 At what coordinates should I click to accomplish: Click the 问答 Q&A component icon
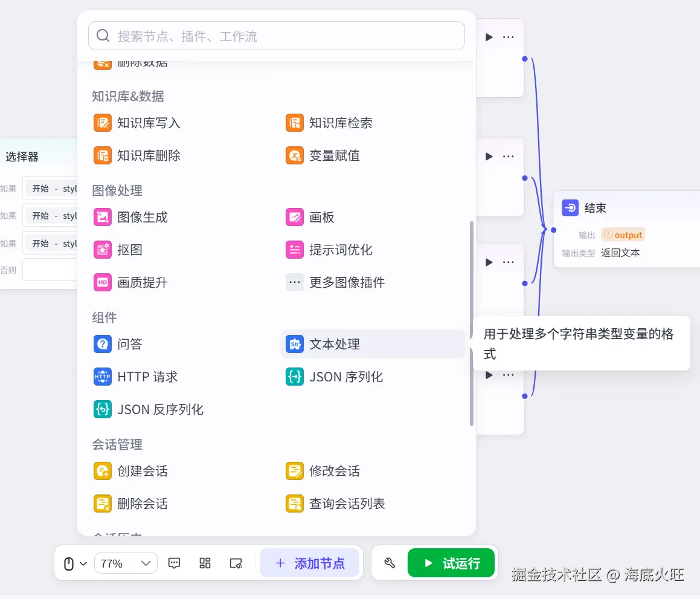click(x=102, y=344)
